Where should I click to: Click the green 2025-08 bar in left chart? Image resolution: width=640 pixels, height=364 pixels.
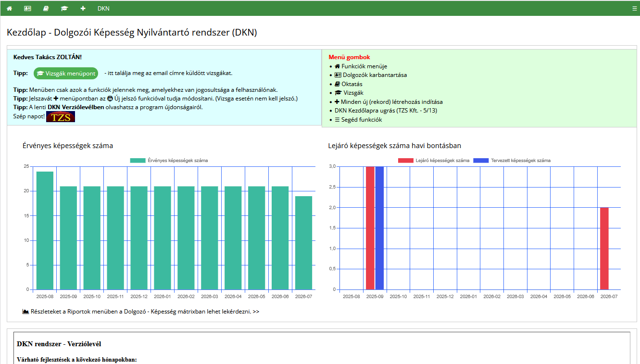click(x=45, y=231)
